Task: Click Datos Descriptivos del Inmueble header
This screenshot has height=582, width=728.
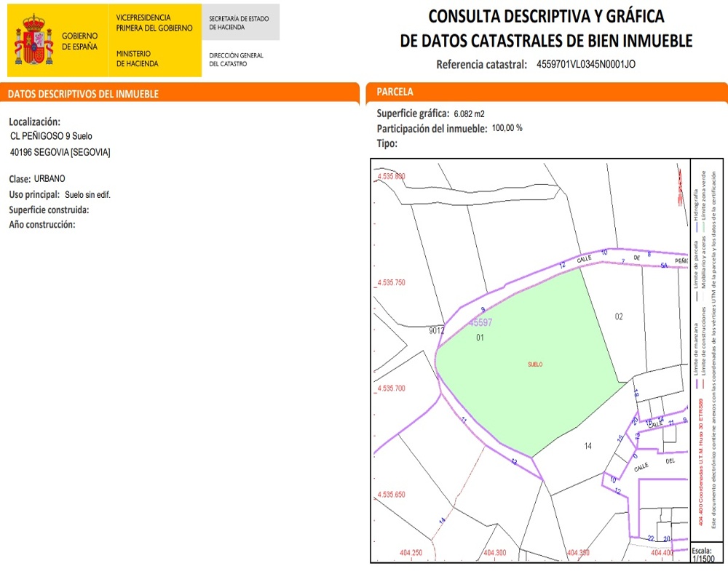Action: [x=83, y=94]
